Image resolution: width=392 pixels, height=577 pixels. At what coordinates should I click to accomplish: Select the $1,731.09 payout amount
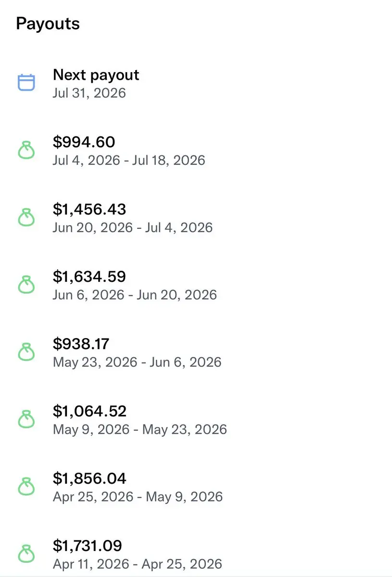[88, 546]
